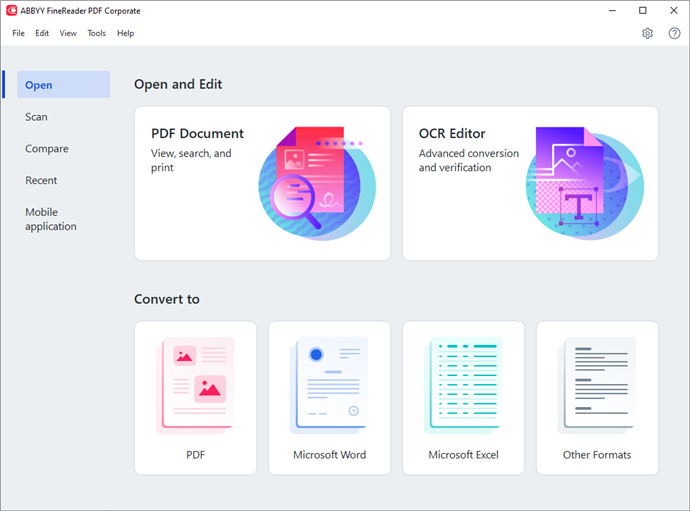This screenshot has width=690, height=511.
Task: Open the Edit menu
Action: click(x=42, y=33)
